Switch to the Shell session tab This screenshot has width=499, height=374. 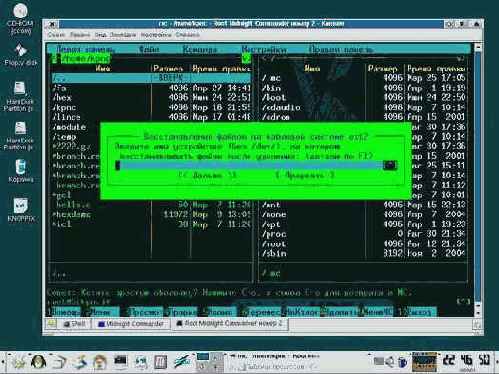75,324
